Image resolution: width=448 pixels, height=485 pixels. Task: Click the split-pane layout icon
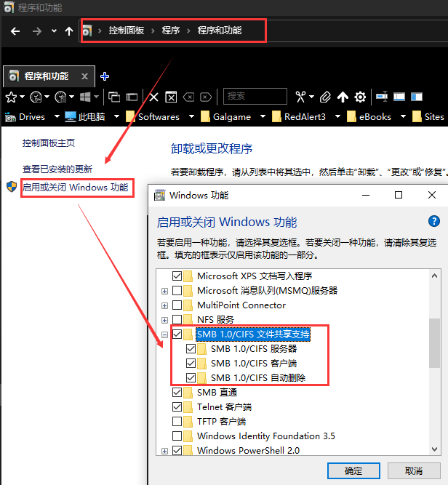click(417, 97)
